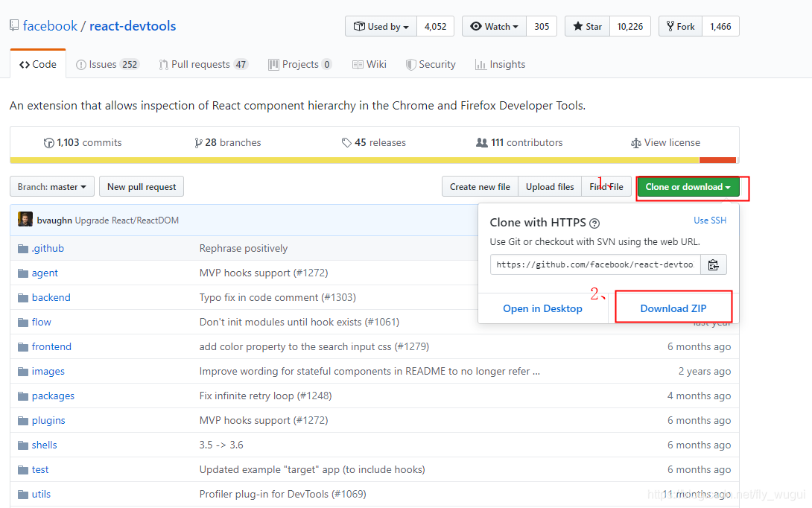Click the packages folder icon

click(x=23, y=396)
